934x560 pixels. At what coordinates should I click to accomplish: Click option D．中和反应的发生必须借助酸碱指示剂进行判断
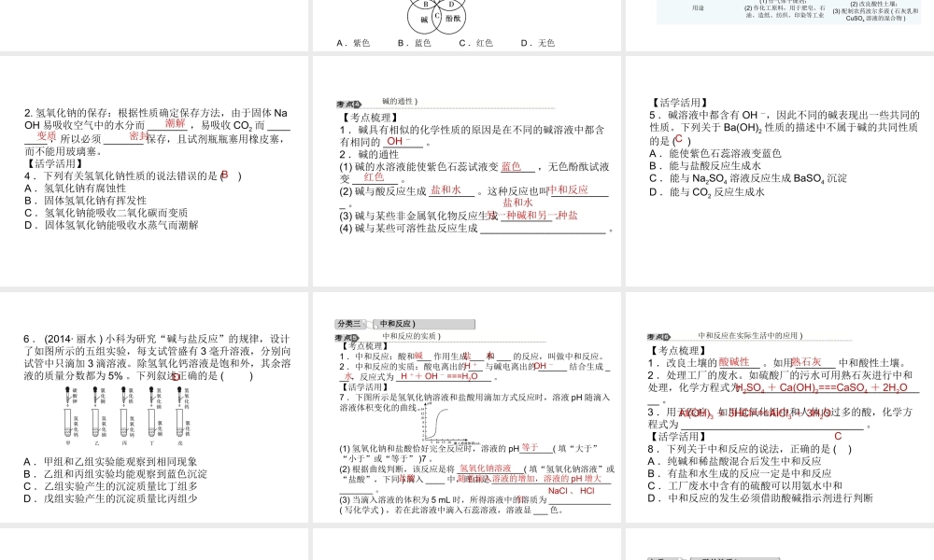point(760,498)
